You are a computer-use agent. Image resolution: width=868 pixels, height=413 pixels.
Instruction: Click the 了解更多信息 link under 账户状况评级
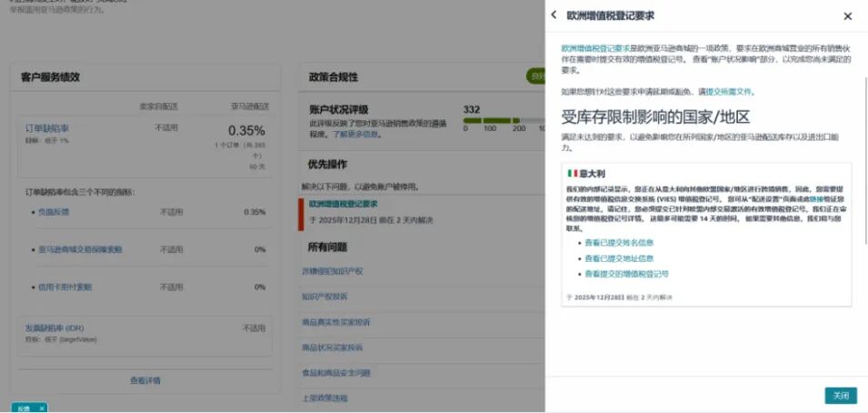tap(355, 134)
